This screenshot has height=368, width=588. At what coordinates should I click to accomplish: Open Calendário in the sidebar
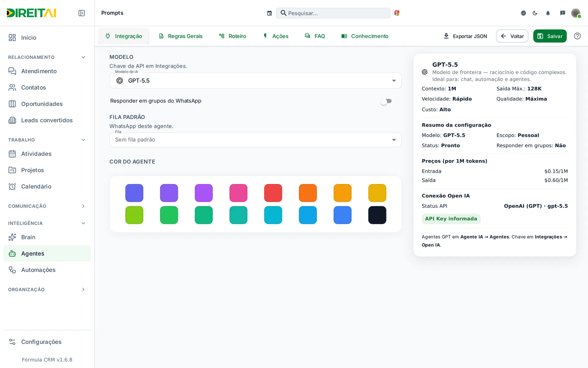tap(47, 186)
